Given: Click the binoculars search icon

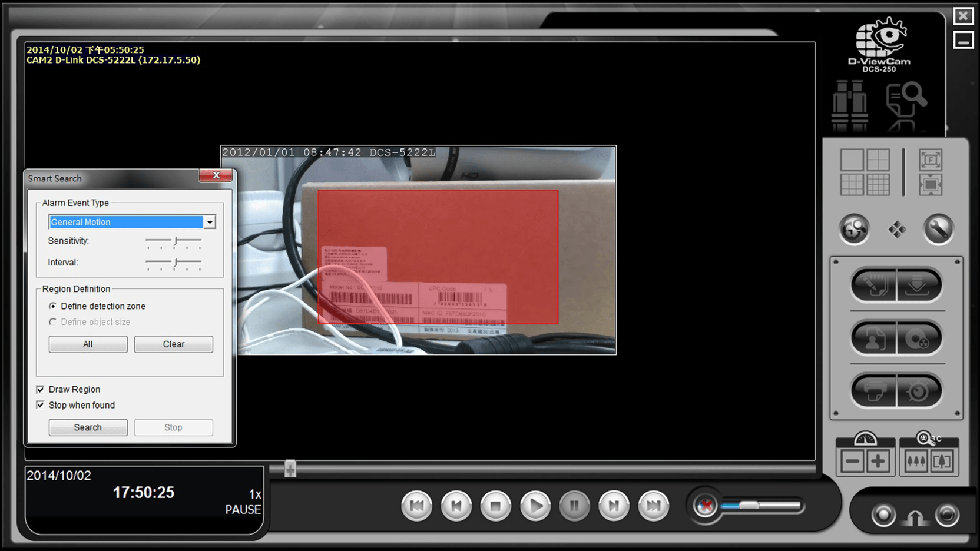Looking at the screenshot, I should point(849,106).
